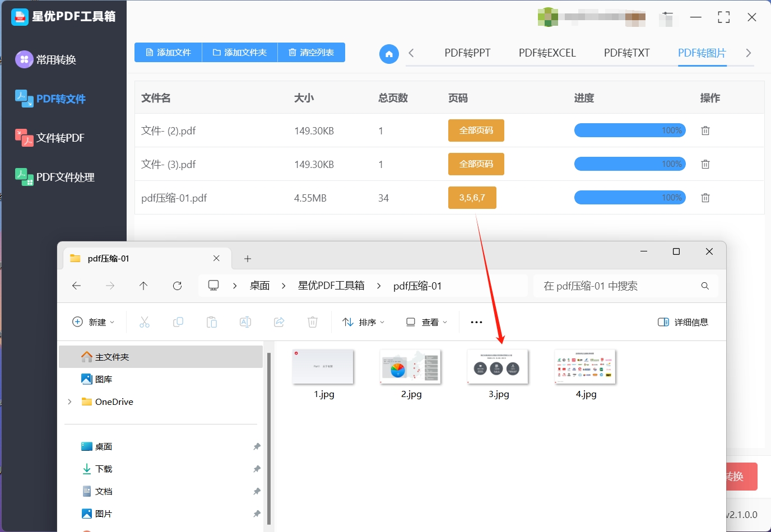
Task: Click the 清空列表 button
Action: (x=312, y=52)
